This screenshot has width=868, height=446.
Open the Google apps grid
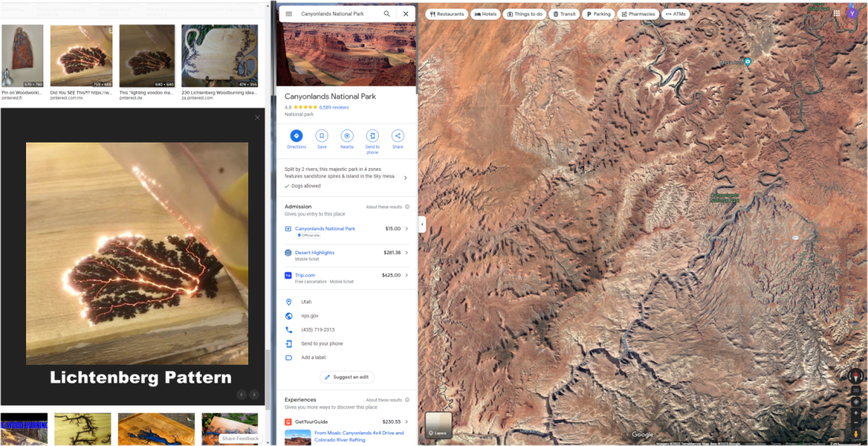[x=837, y=13]
